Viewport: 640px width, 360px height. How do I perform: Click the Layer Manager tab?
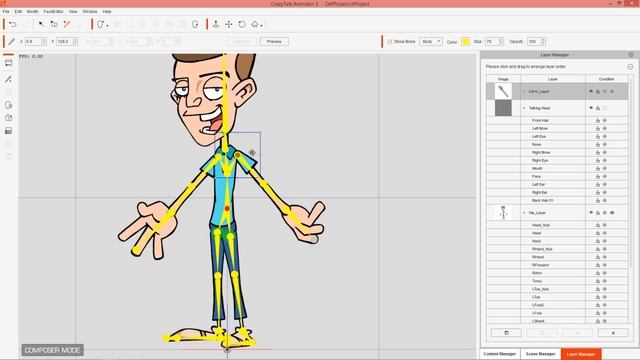pos(581,354)
